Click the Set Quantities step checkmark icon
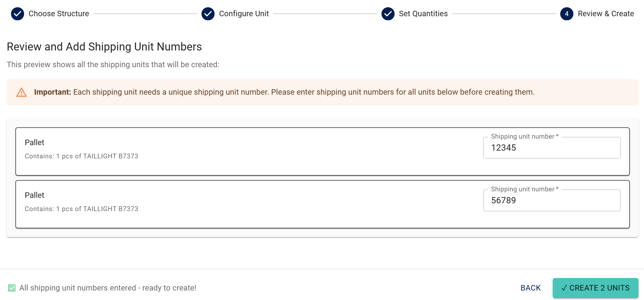Image resolution: width=644 pixels, height=300 pixels. click(388, 13)
